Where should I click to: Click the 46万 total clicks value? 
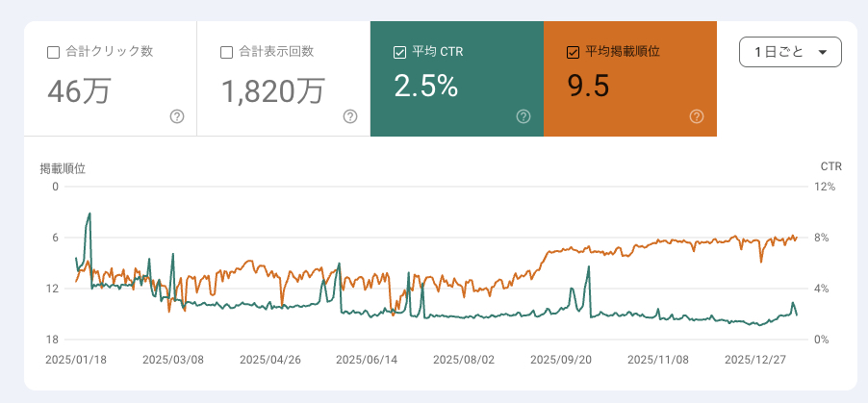[80, 91]
